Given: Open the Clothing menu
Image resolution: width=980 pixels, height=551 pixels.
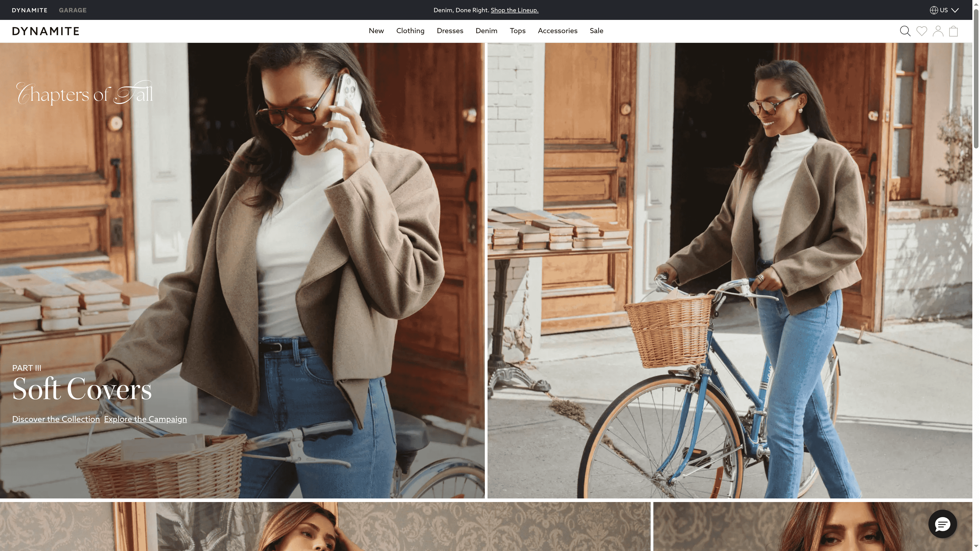Looking at the screenshot, I should pos(410,31).
